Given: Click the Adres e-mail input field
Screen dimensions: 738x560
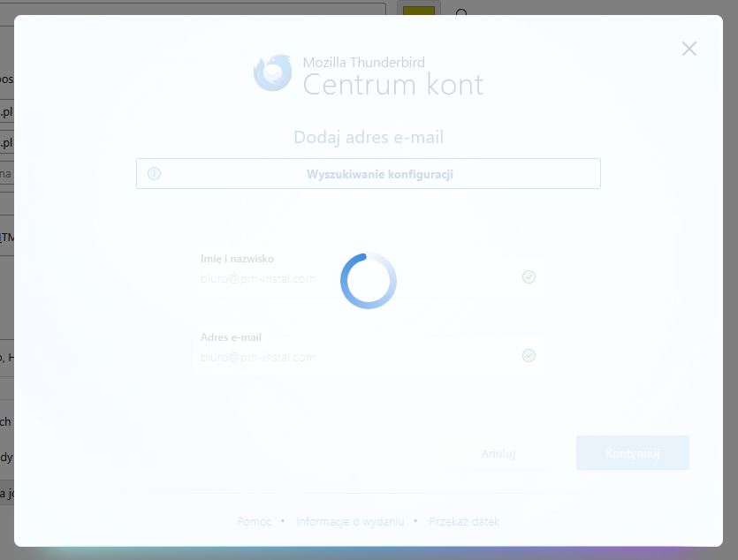Looking at the screenshot, I should tap(369, 356).
